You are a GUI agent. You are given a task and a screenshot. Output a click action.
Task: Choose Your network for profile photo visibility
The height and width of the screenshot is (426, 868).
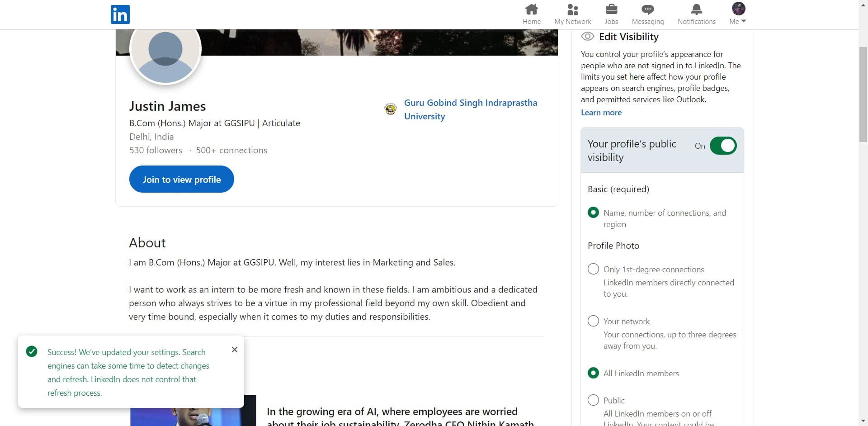593,321
